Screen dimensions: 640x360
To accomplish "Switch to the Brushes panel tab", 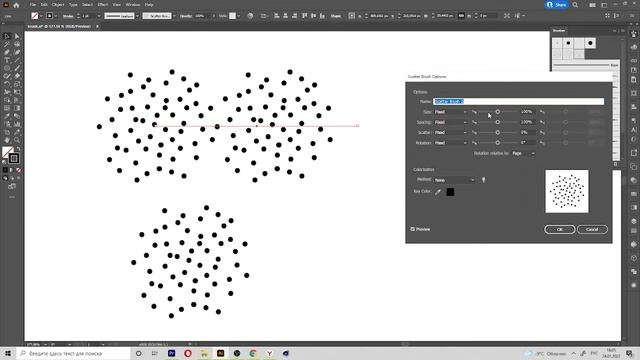I will coord(559,31).
